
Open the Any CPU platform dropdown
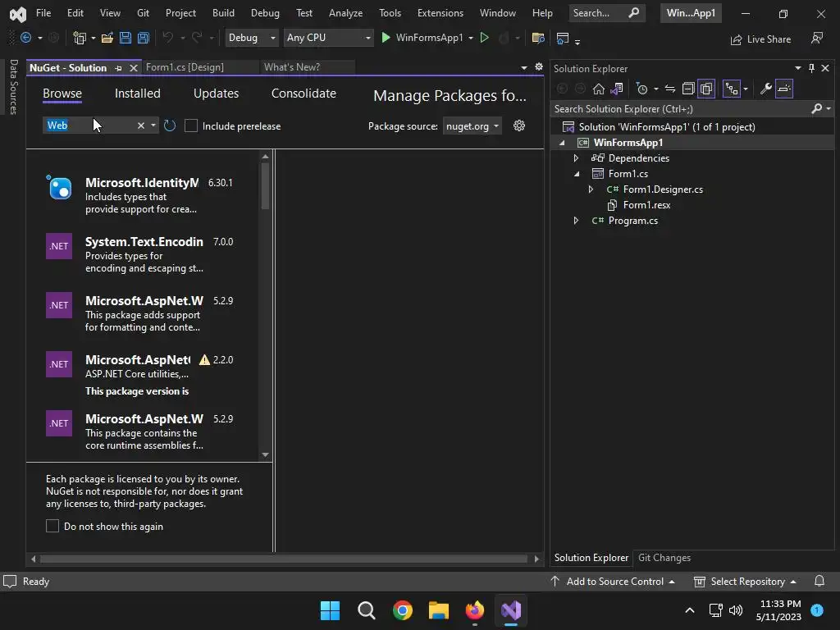328,38
